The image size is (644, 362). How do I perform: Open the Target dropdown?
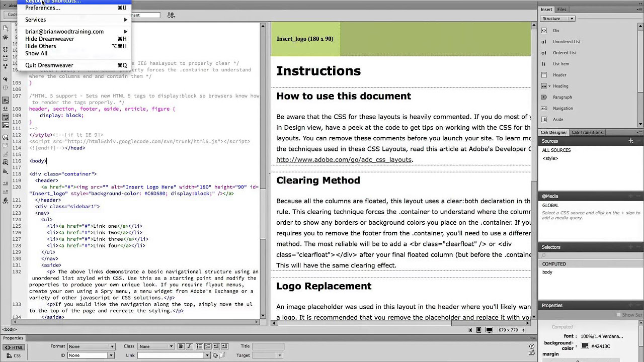pyautogui.click(x=267, y=355)
